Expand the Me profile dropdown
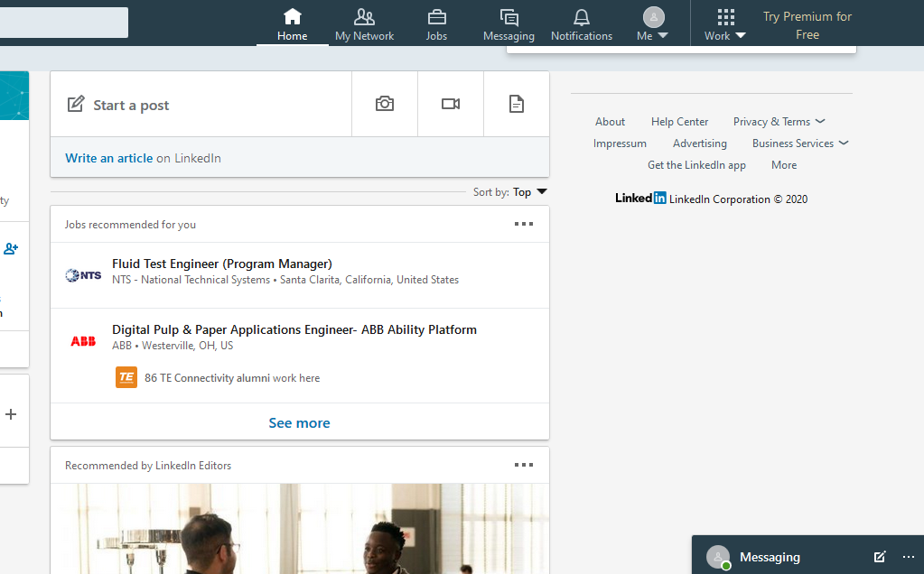 pos(653,24)
